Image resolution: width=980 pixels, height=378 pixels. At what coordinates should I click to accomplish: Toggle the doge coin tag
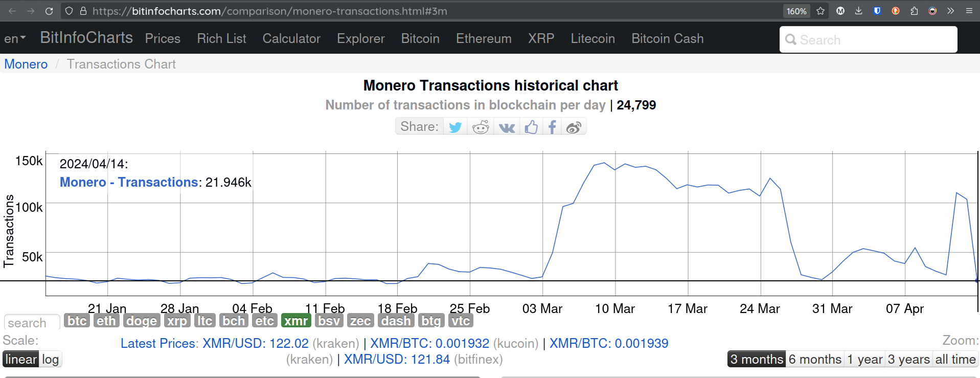pyautogui.click(x=142, y=321)
